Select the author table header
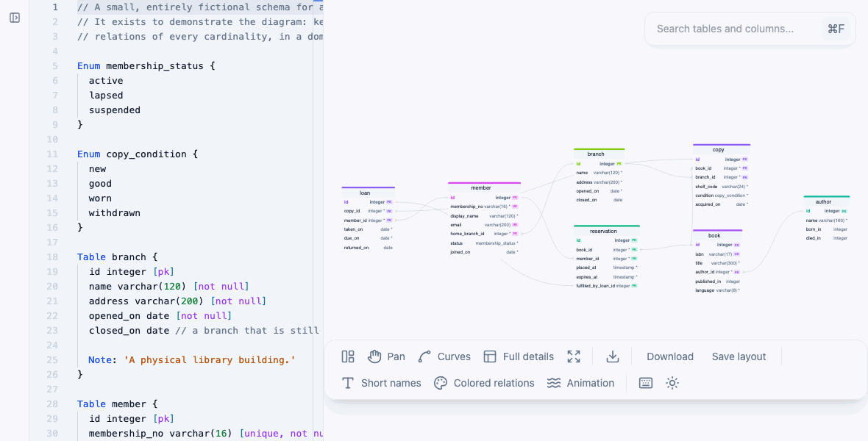The image size is (868, 441). tap(827, 201)
